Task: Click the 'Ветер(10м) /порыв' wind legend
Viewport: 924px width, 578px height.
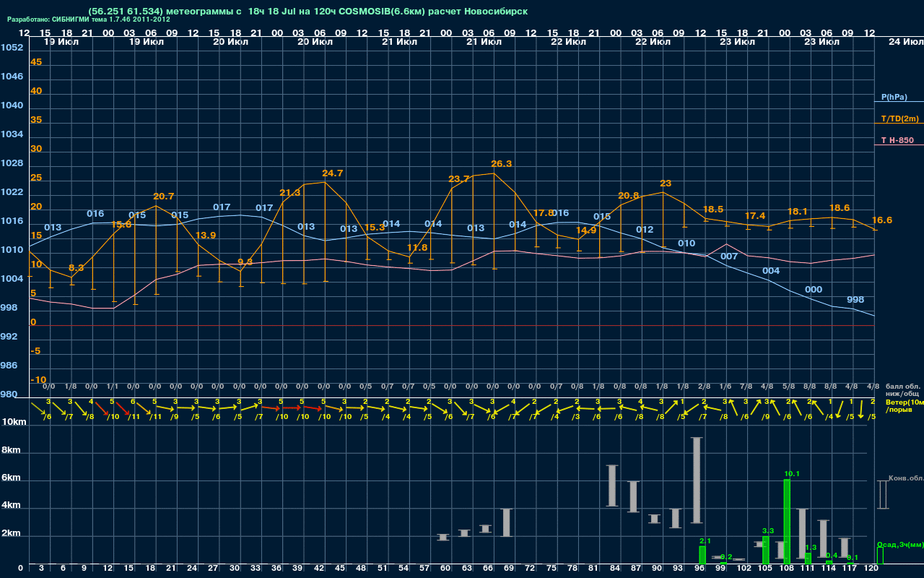Action: click(x=905, y=405)
